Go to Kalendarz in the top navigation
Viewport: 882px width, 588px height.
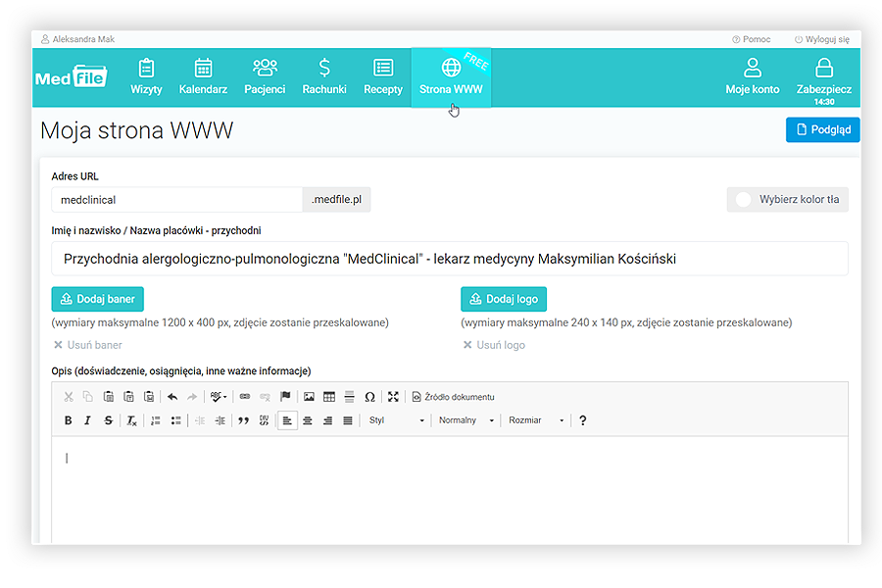pyautogui.click(x=203, y=76)
